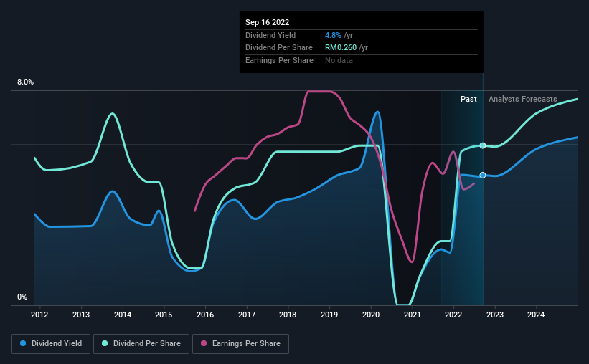589x364 pixels.
Task: Click the pink Earnings Per Share legend dot
Action: click(204, 343)
